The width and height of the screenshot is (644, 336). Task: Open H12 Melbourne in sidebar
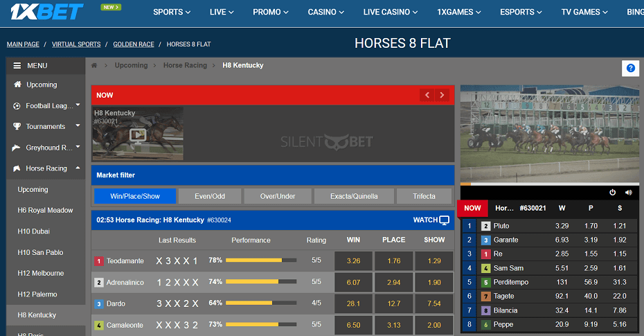[x=41, y=273]
